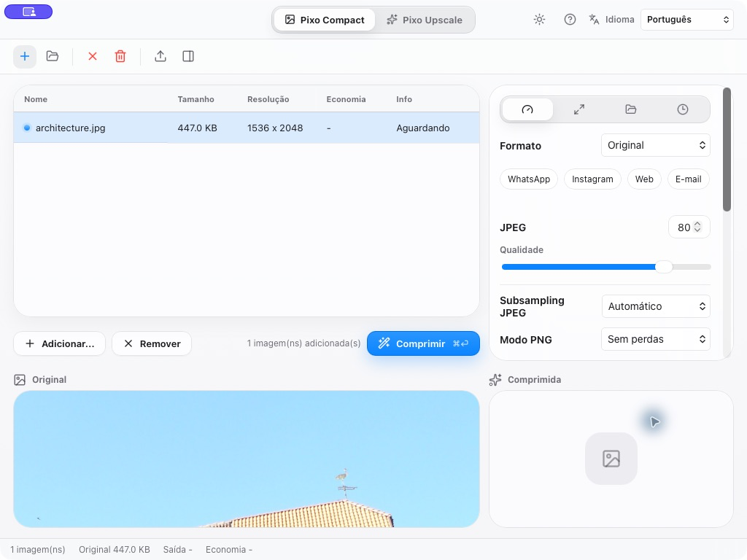Open folder icon in the toolbar
The image size is (747, 560).
(53, 56)
